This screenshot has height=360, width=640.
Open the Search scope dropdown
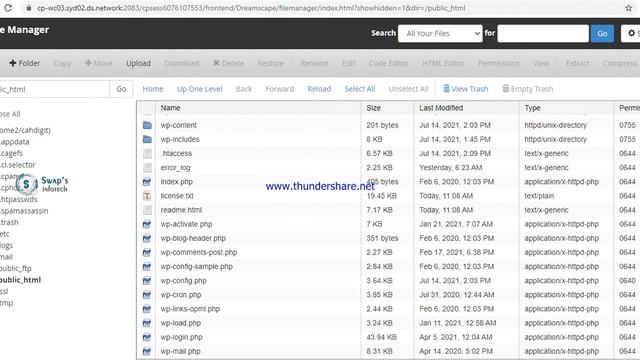coord(440,33)
